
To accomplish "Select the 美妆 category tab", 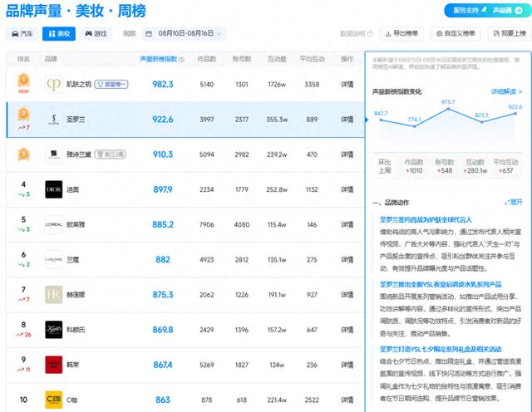I will click(59, 34).
